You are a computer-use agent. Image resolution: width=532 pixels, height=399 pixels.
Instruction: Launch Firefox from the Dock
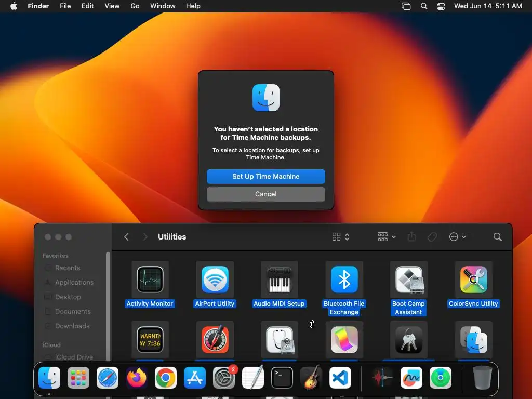137,378
